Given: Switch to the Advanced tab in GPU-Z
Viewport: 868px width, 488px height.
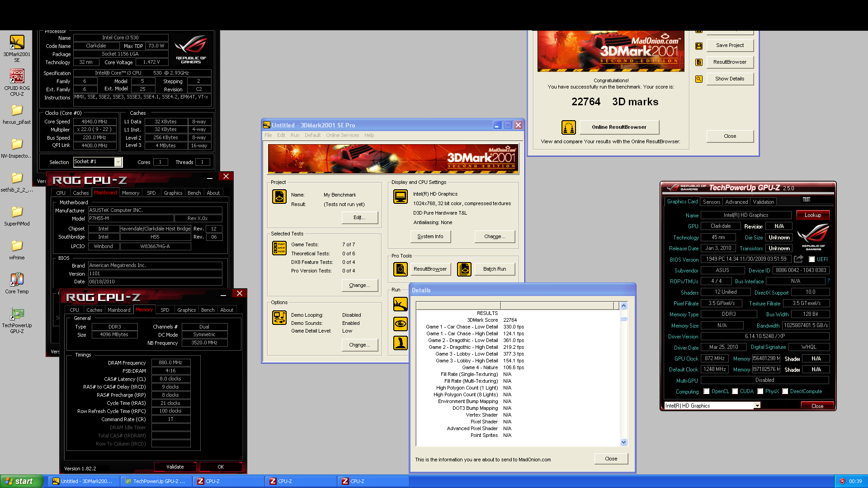Looking at the screenshot, I should 736,202.
